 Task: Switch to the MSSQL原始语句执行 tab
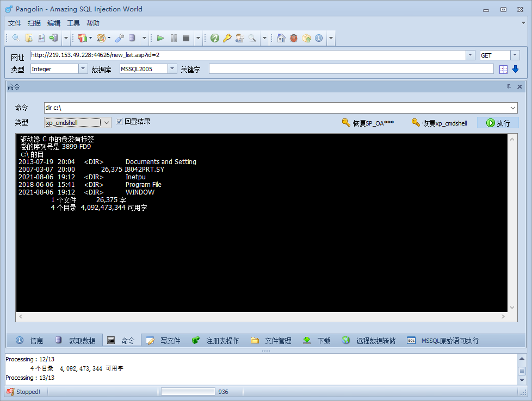tap(443, 340)
